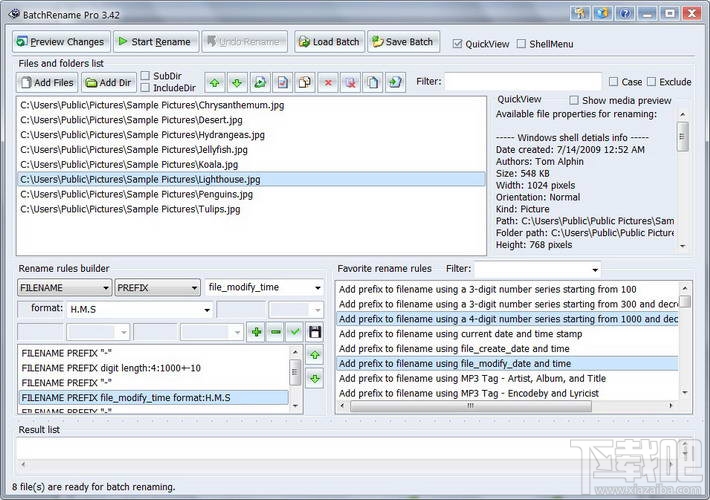Enable the ShellMenu checkbox
710x500 pixels.
(x=521, y=44)
